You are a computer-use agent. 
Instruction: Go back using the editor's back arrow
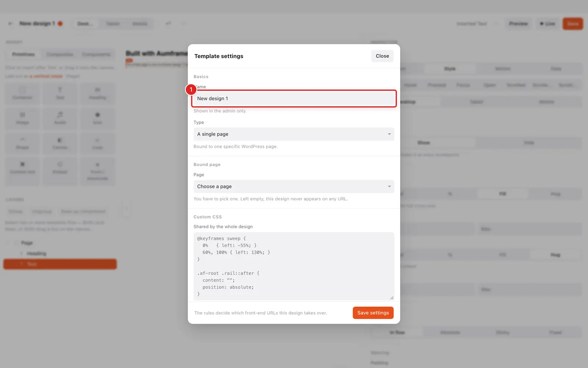[11, 24]
